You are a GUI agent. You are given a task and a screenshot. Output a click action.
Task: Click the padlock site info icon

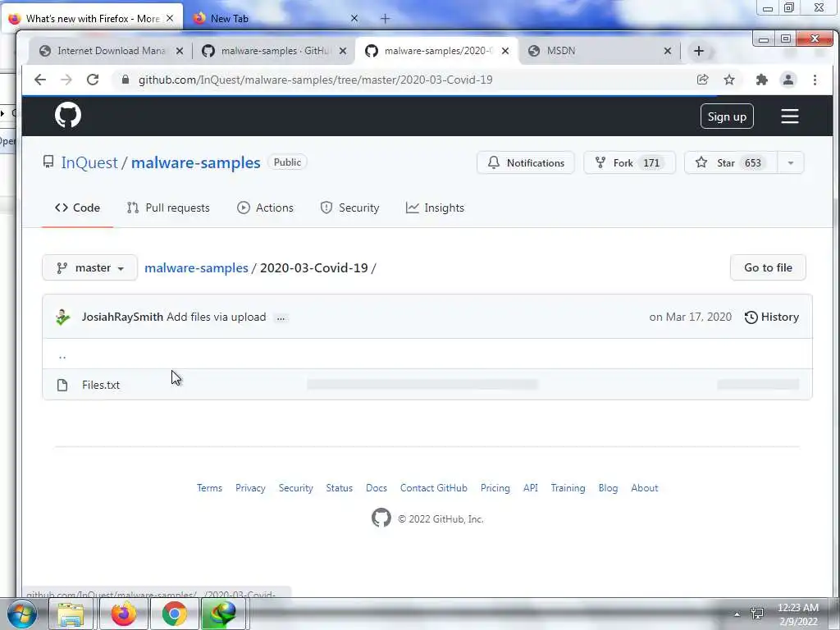click(x=126, y=80)
